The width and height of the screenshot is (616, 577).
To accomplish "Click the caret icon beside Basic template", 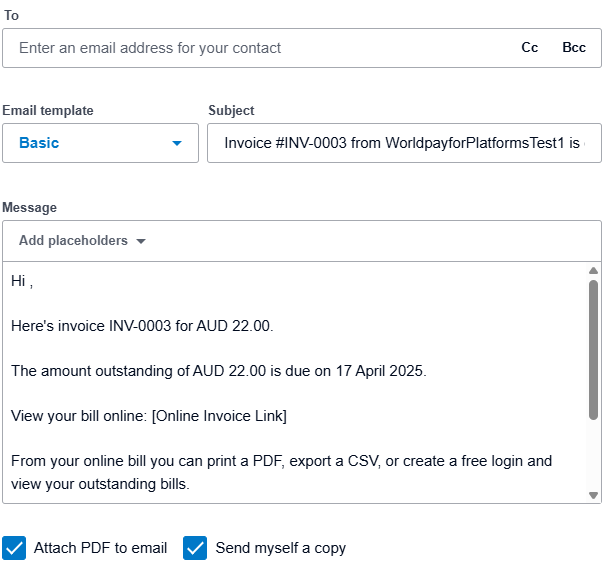I will [x=177, y=144].
